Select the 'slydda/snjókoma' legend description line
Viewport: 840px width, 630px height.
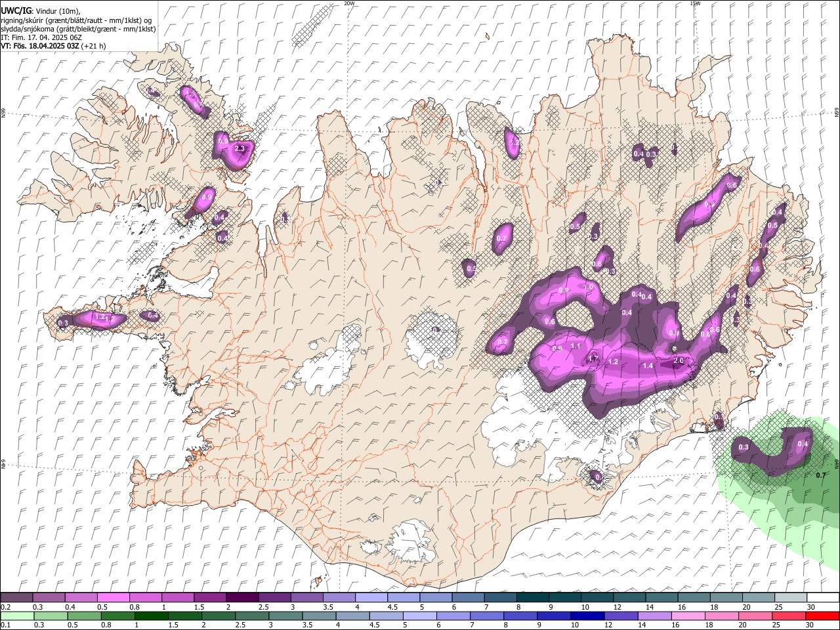tap(78, 29)
